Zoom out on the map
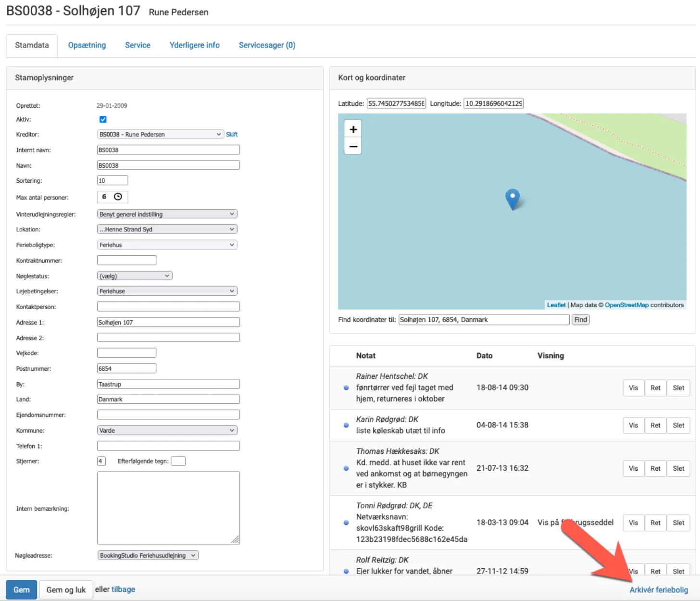This screenshot has width=700, height=601. pyautogui.click(x=353, y=146)
